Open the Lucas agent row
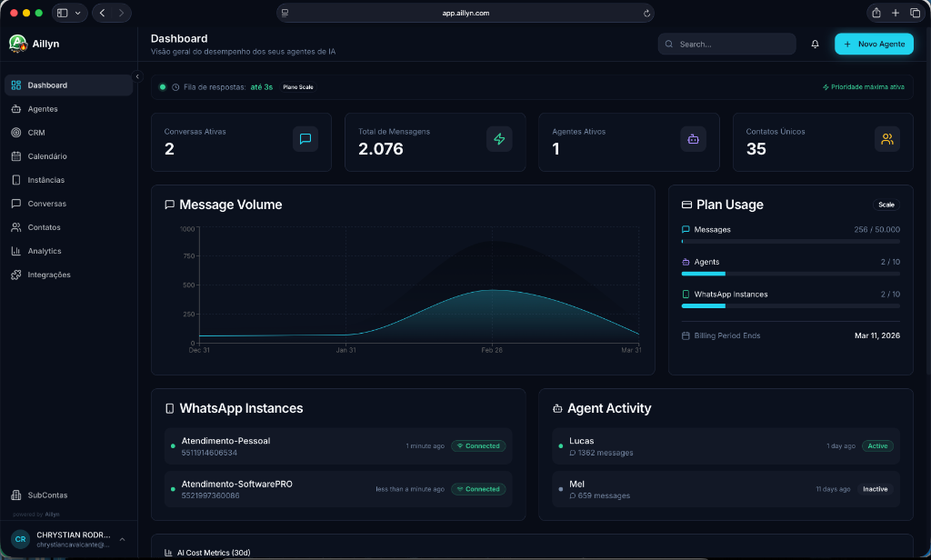The image size is (931, 560). (x=726, y=446)
